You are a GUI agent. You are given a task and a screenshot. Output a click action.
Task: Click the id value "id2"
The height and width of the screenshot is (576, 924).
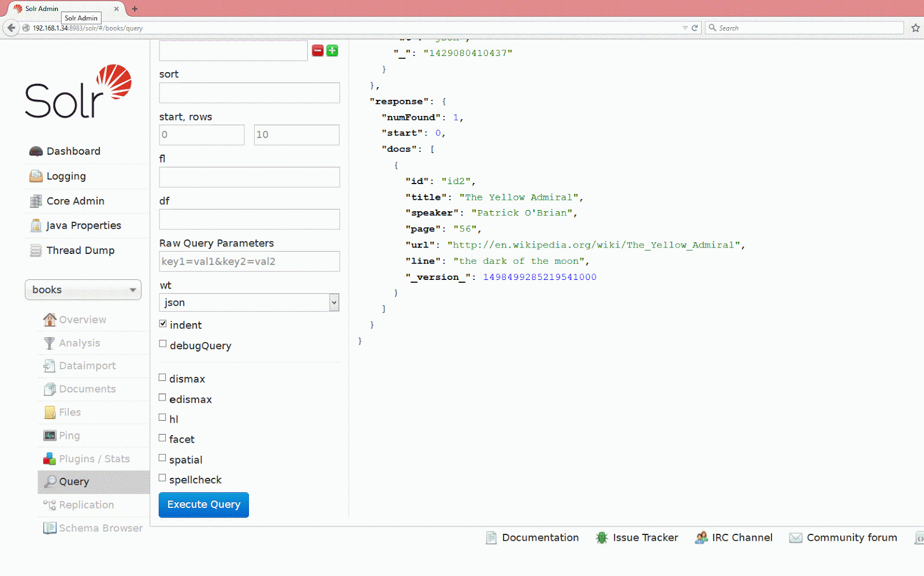456,181
